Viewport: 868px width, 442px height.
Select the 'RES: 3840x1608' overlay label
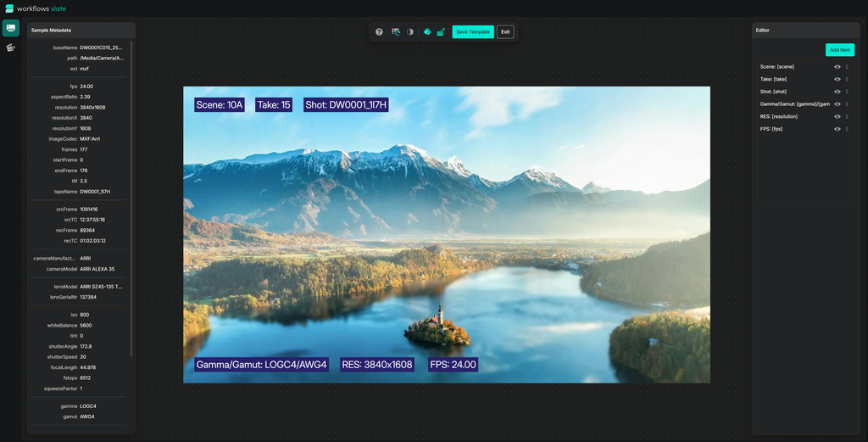click(377, 365)
